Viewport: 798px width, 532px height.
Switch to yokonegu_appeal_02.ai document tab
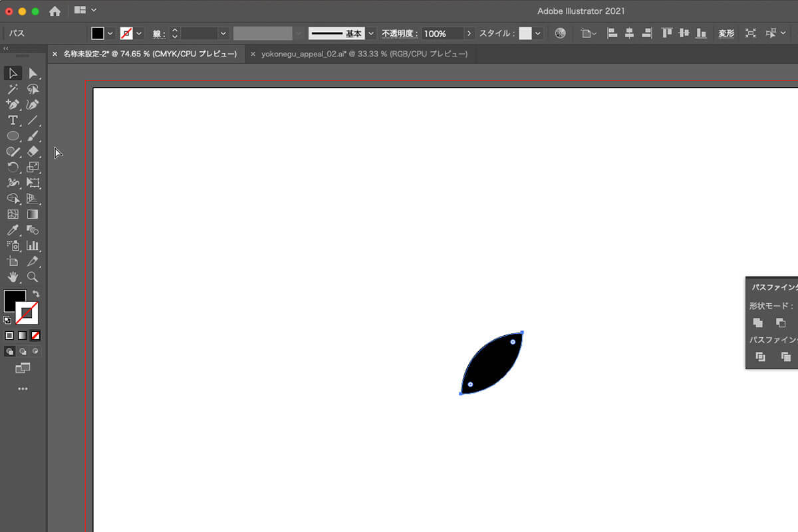coord(364,54)
